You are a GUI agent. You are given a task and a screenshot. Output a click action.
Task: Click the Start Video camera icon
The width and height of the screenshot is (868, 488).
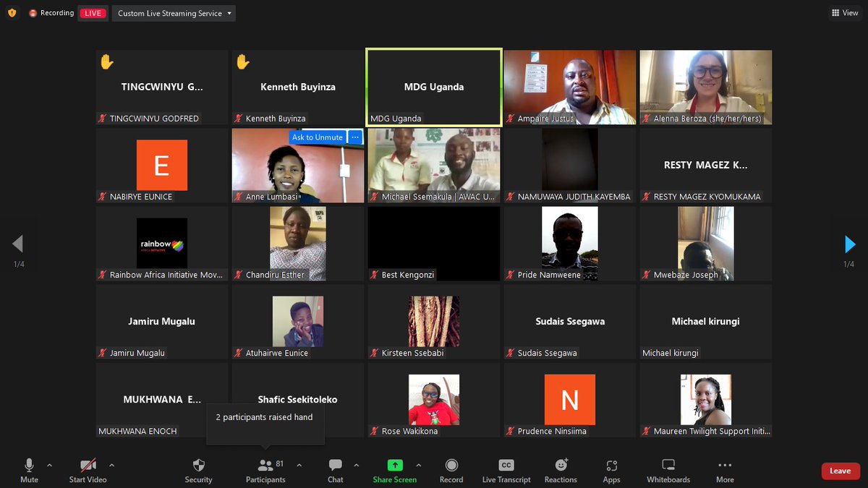(88, 465)
